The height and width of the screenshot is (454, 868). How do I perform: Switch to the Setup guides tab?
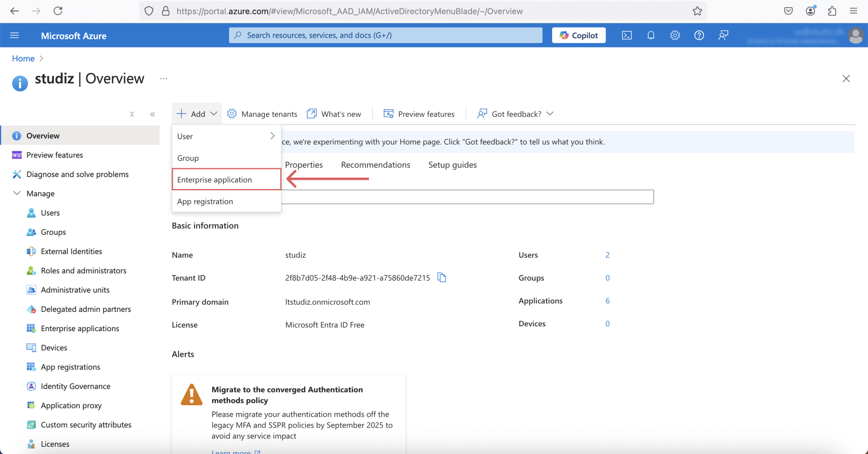pos(452,165)
